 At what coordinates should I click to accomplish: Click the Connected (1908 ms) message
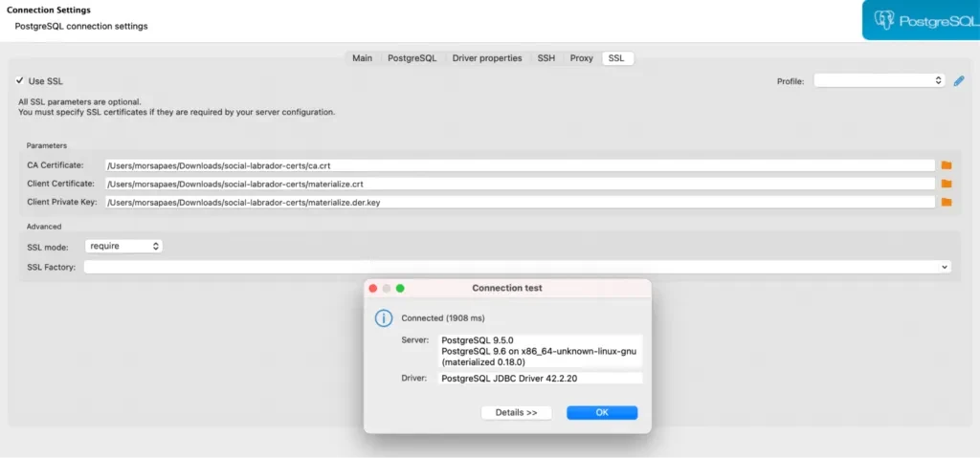click(x=442, y=318)
